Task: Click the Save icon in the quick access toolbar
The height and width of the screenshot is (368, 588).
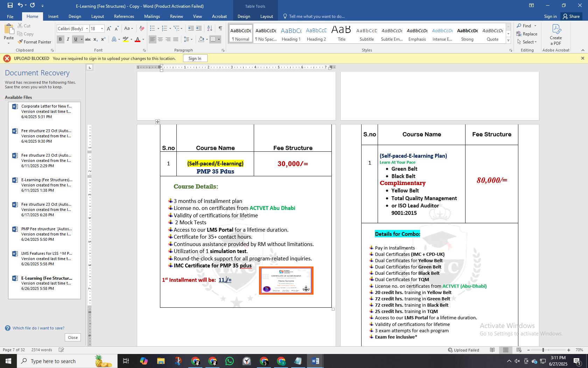Action: (x=10, y=6)
